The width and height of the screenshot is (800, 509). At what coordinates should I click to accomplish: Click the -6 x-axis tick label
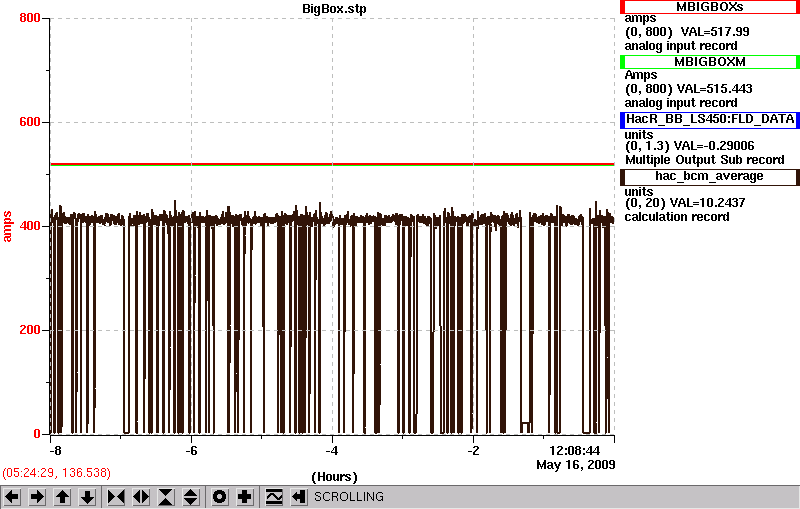click(x=191, y=451)
